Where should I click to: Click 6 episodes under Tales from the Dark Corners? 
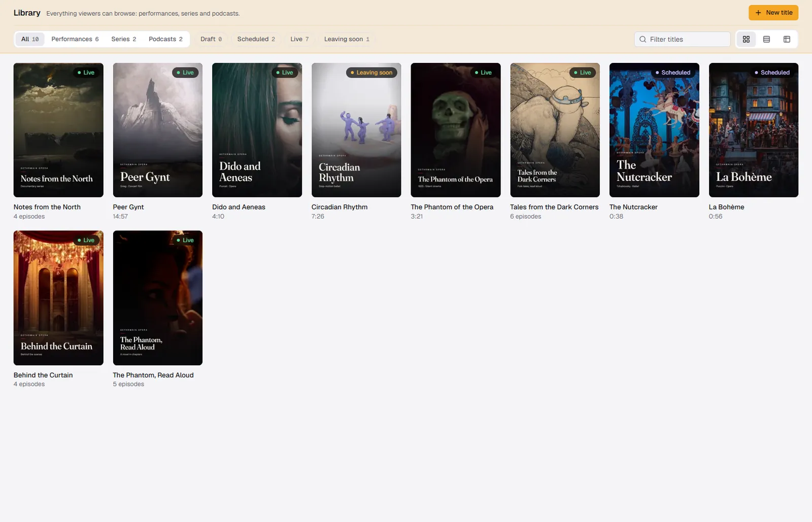pos(526,217)
